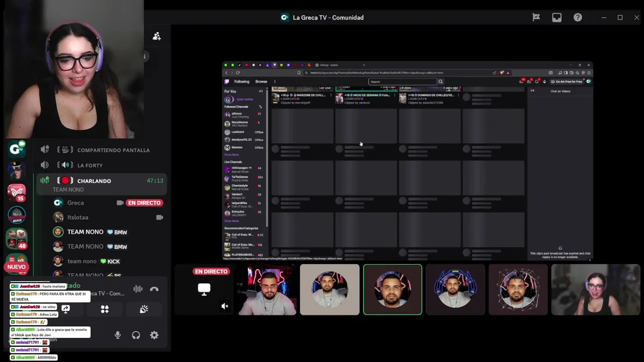Click user Greca in voice list

pyautogui.click(x=75, y=203)
